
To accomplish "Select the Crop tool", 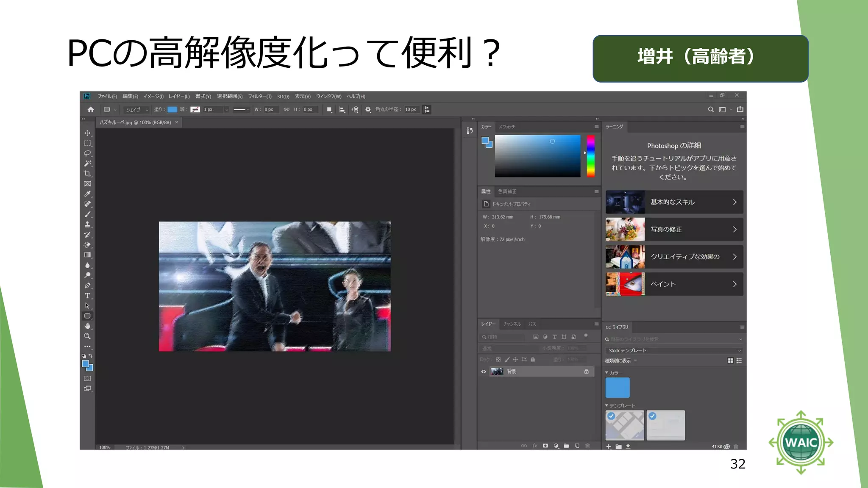I will pyautogui.click(x=87, y=174).
